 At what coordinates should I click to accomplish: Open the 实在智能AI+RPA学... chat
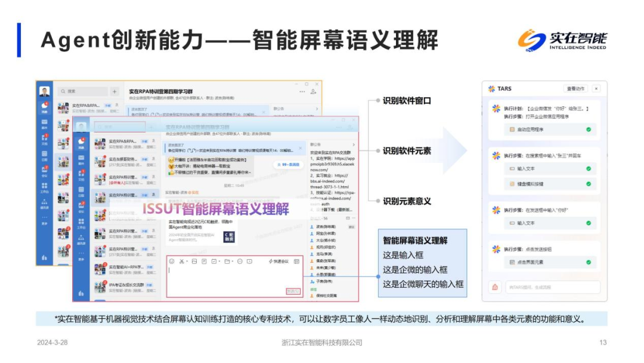pos(125,269)
